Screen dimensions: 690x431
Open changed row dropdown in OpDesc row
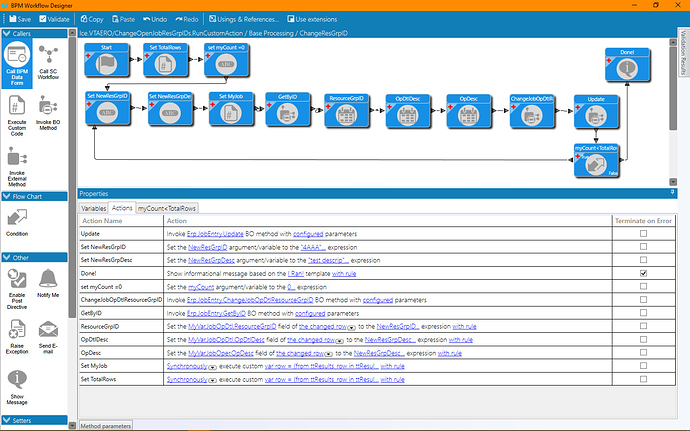click(x=329, y=354)
